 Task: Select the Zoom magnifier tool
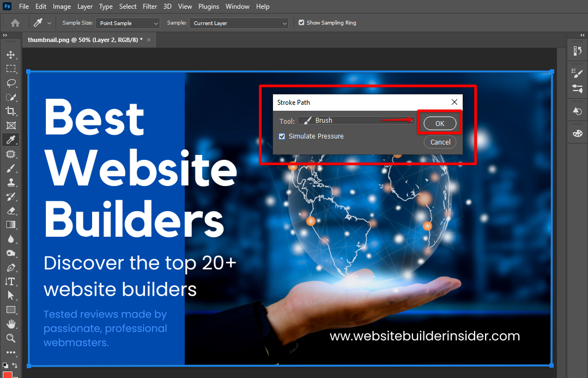click(x=10, y=338)
